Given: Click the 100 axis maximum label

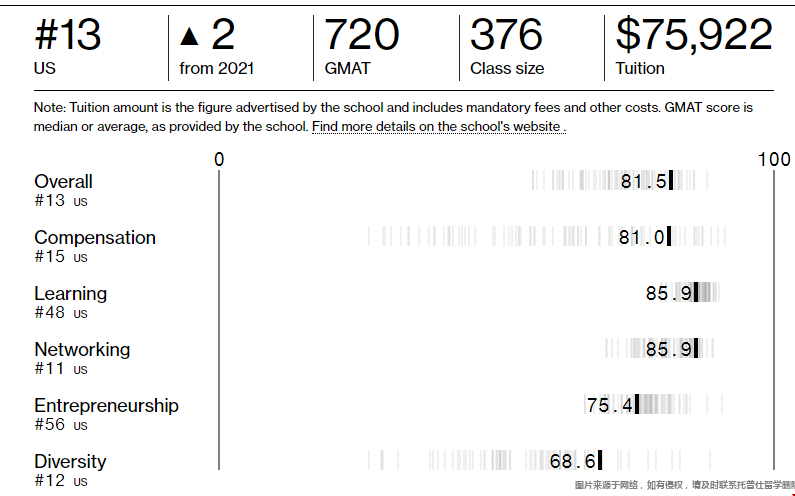Looking at the screenshot, I should [773, 160].
